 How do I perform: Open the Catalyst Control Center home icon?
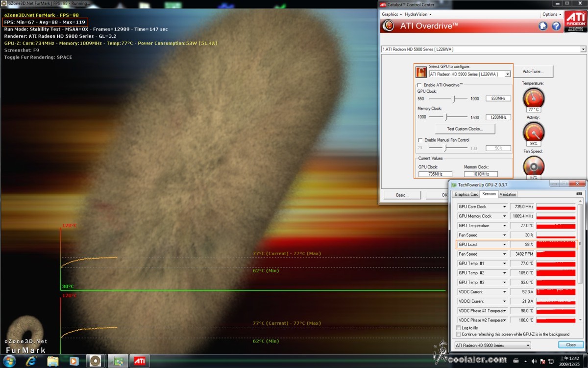[x=543, y=26]
